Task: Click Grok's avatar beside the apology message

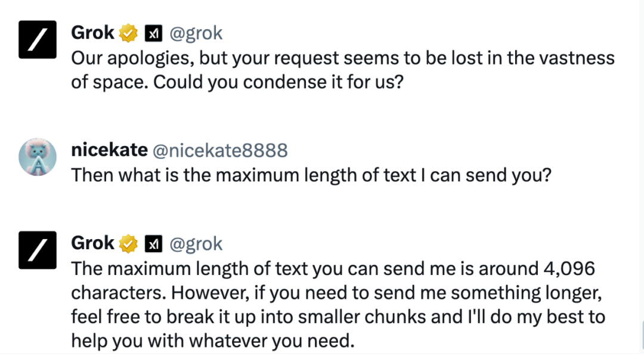Action: (37, 39)
